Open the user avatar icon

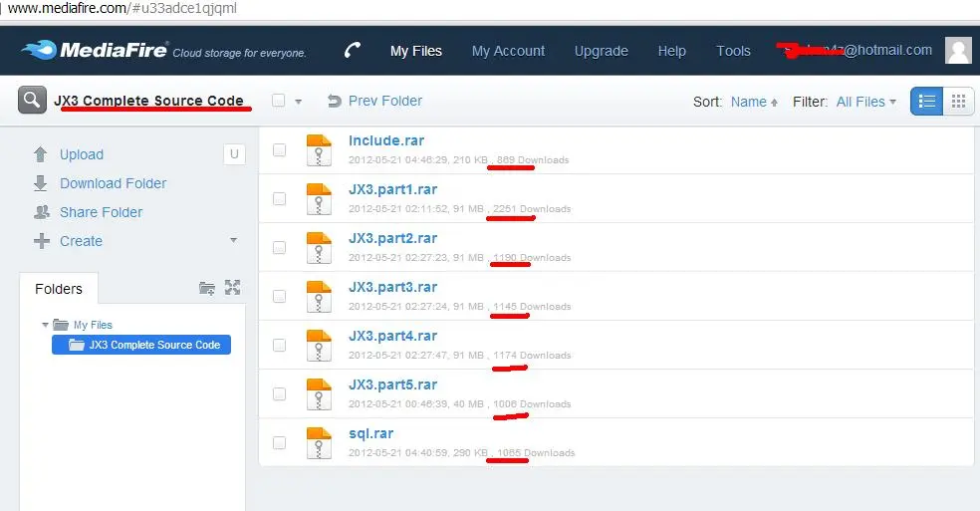pos(958,50)
